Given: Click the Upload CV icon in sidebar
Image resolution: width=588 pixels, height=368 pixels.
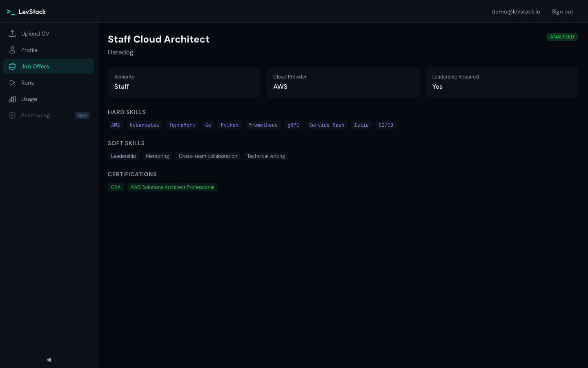Looking at the screenshot, I should (x=12, y=34).
